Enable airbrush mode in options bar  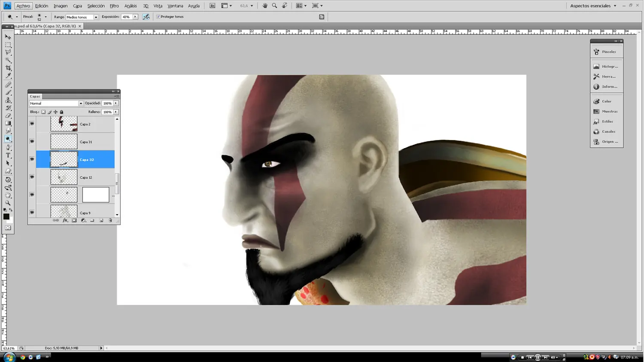[x=146, y=17]
